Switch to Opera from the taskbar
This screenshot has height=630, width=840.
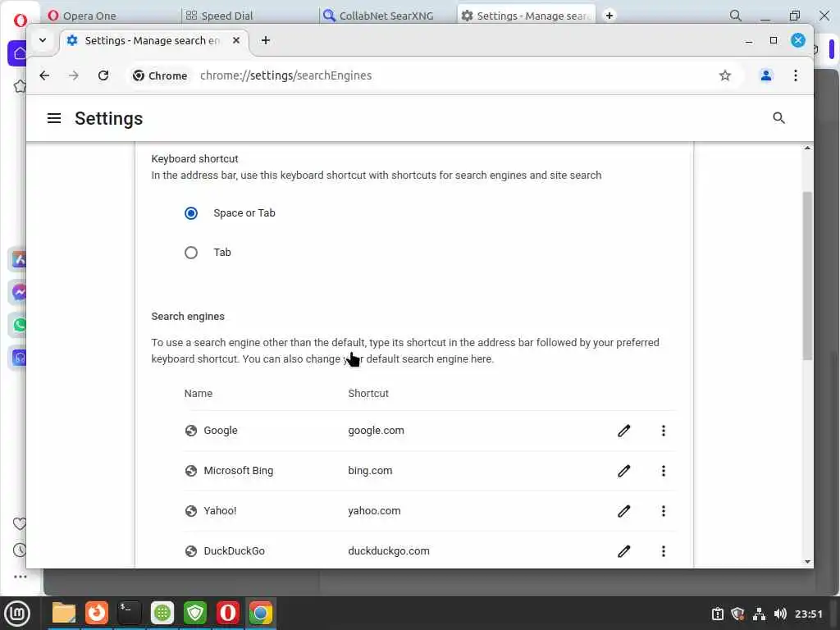(x=228, y=613)
